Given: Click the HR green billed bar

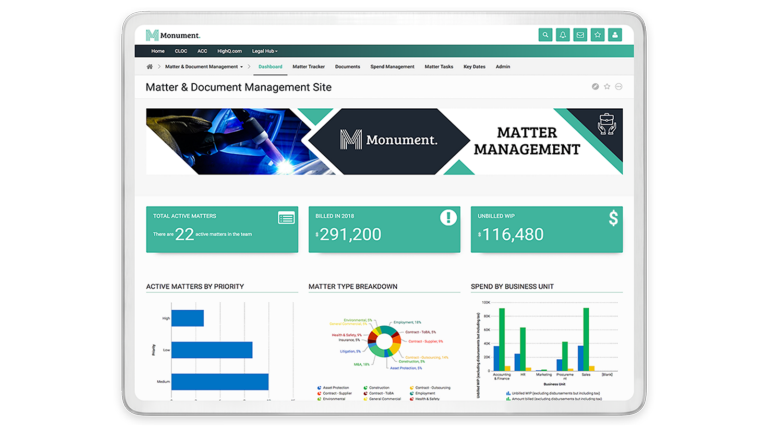Looking at the screenshot, I should tap(523, 349).
